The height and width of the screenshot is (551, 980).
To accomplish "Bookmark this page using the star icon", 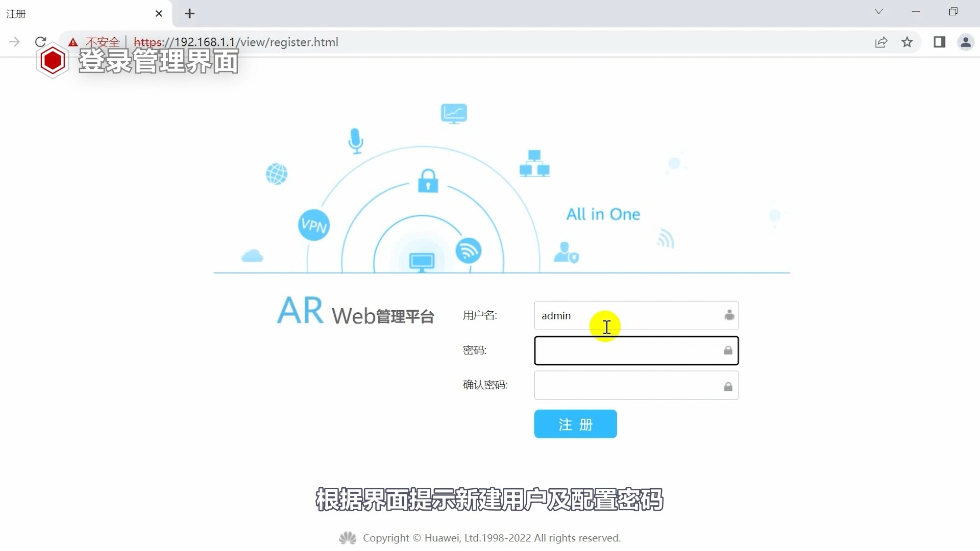I will pyautogui.click(x=908, y=42).
